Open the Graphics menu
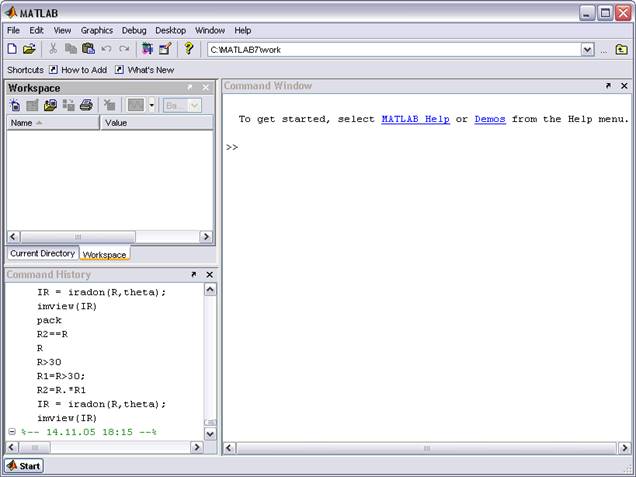The height and width of the screenshot is (477, 636). coord(97,30)
